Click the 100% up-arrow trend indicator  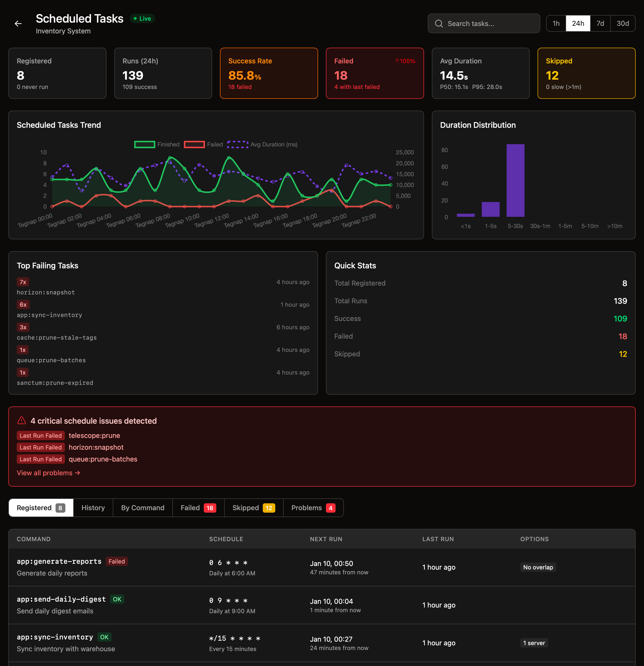(405, 61)
